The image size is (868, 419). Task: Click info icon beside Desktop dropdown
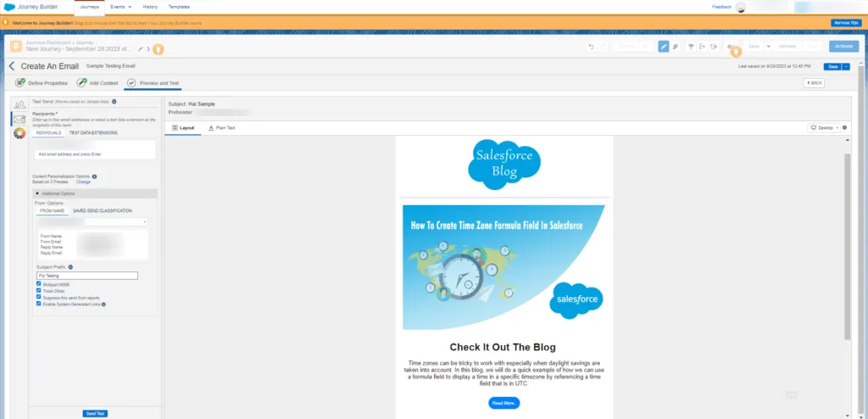(844, 127)
